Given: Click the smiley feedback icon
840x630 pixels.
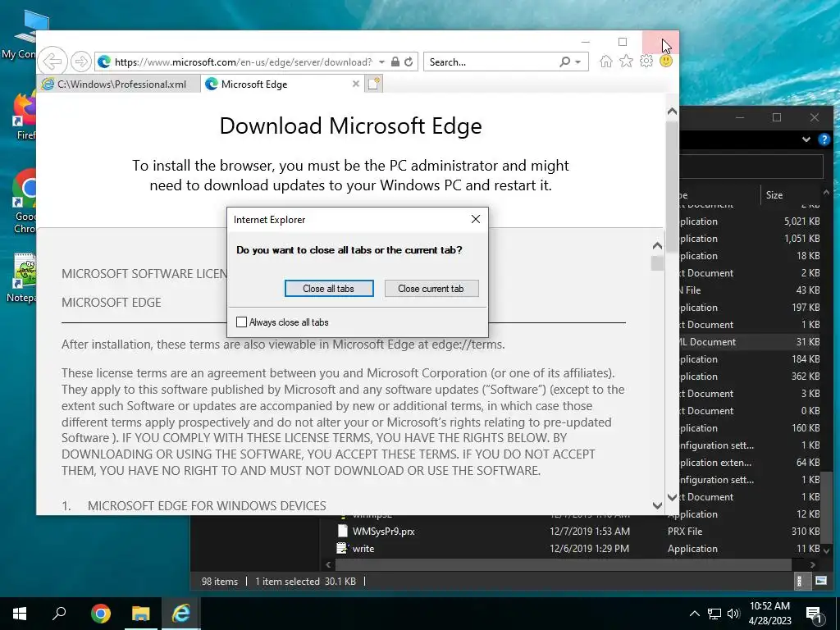Looking at the screenshot, I should coord(666,61).
